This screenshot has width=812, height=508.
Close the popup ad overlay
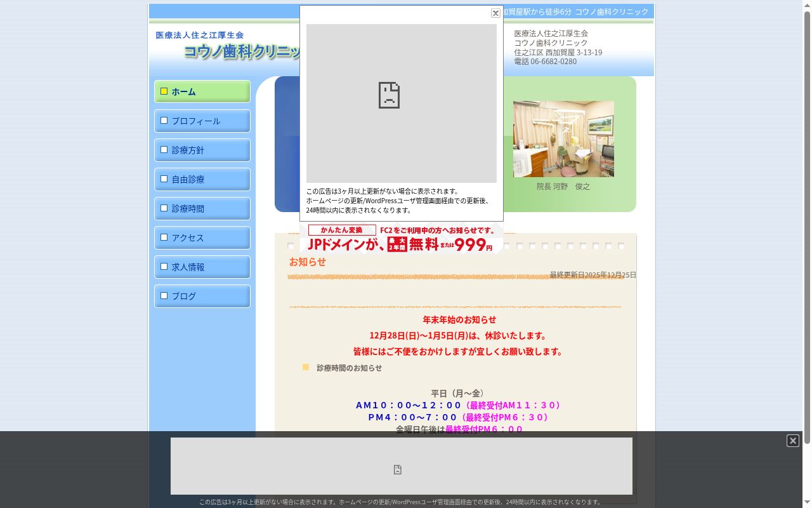click(495, 13)
